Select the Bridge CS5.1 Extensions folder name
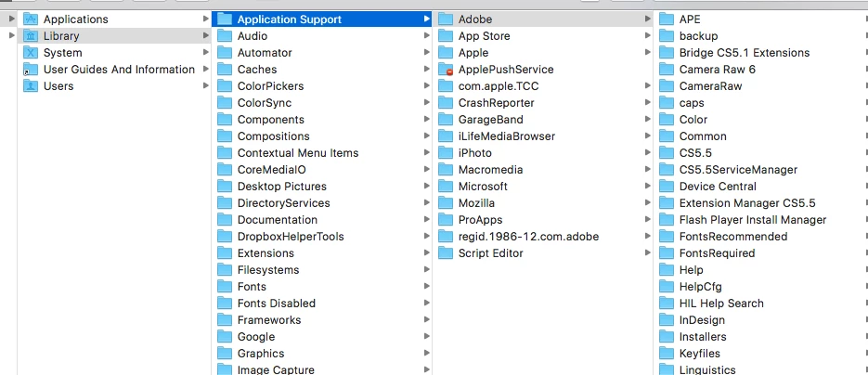This screenshot has width=868, height=375. (745, 53)
